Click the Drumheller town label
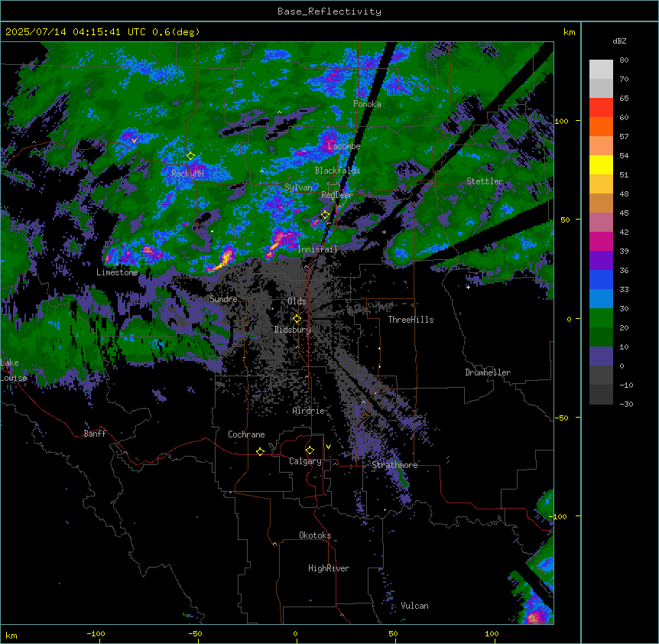Image resolution: width=659 pixels, height=644 pixels. tap(488, 372)
